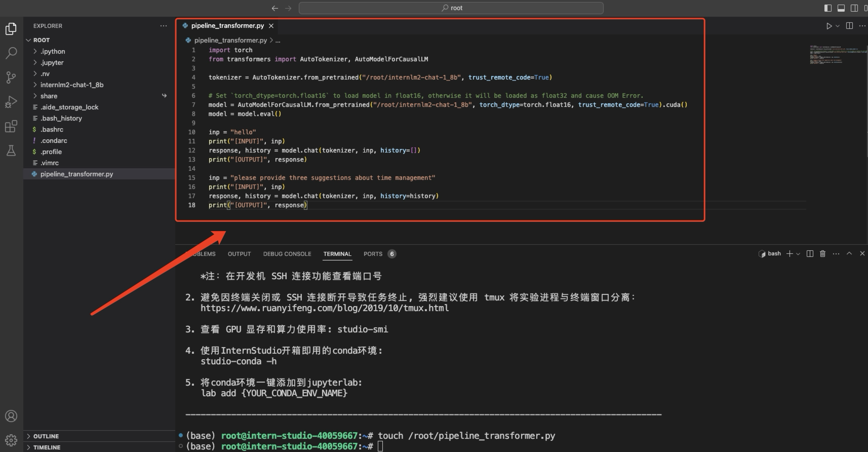Open the Extensions view
868x452 pixels.
click(11, 126)
